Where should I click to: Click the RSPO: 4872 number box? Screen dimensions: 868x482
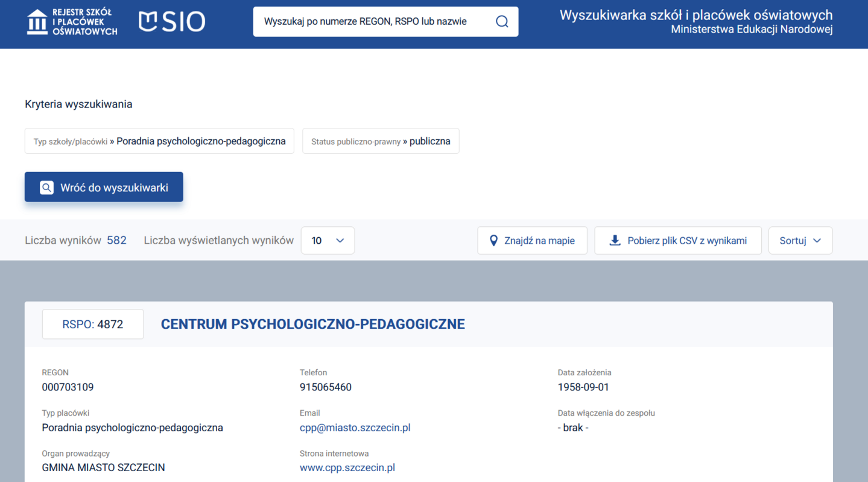[93, 324]
